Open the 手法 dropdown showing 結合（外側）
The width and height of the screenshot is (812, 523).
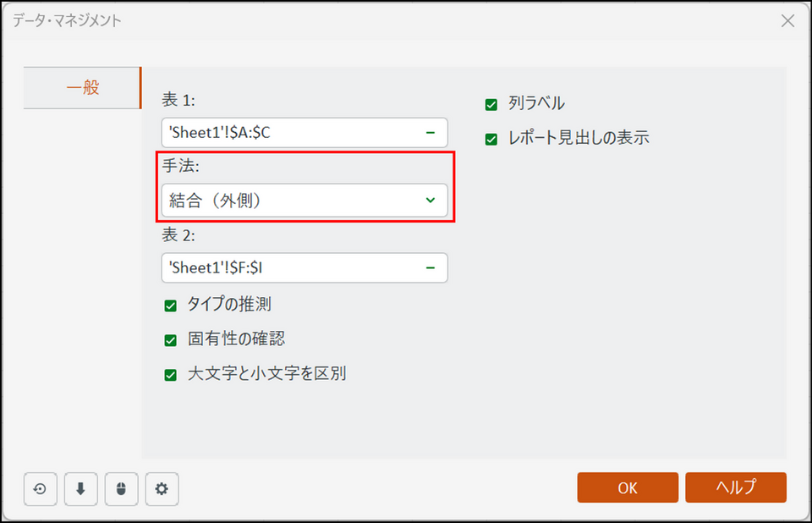(x=304, y=200)
